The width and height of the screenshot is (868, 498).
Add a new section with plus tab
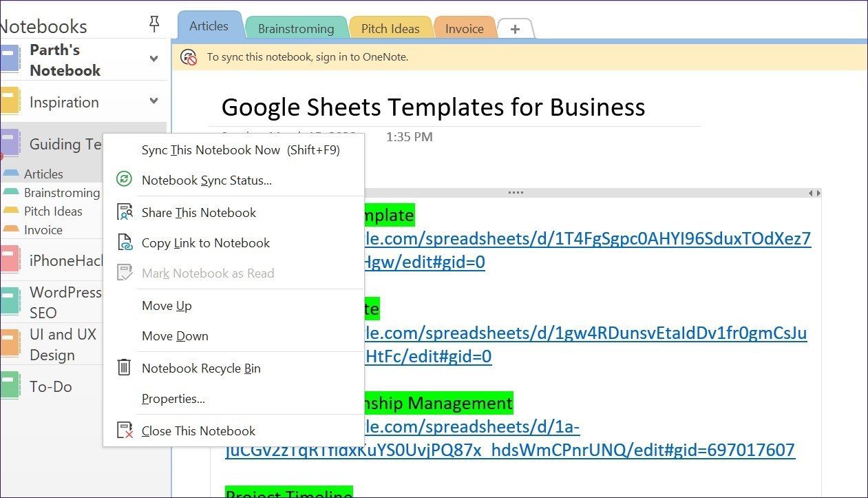pyautogui.click(x=516, y=29)
